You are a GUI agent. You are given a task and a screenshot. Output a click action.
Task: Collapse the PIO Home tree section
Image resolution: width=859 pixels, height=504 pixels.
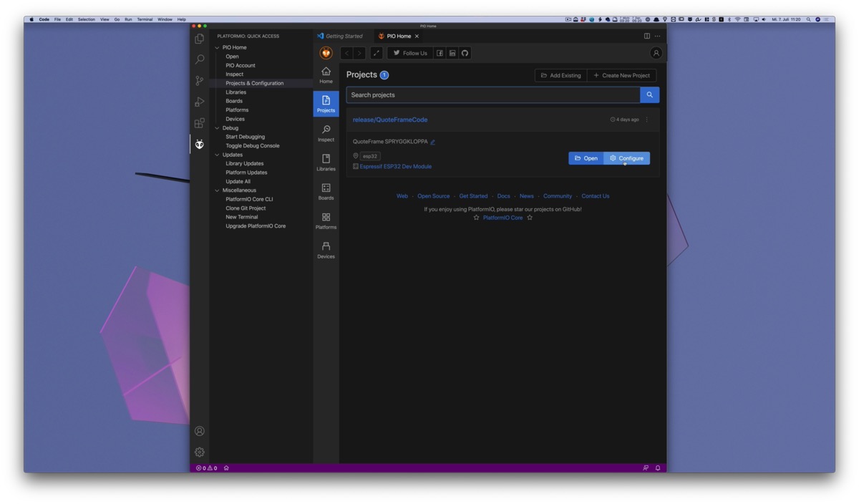(218, 47)
